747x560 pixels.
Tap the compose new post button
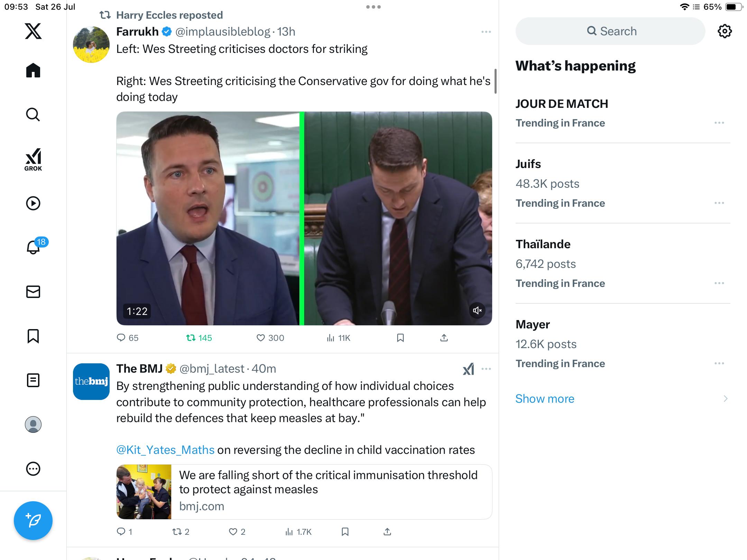pos(33,521)
